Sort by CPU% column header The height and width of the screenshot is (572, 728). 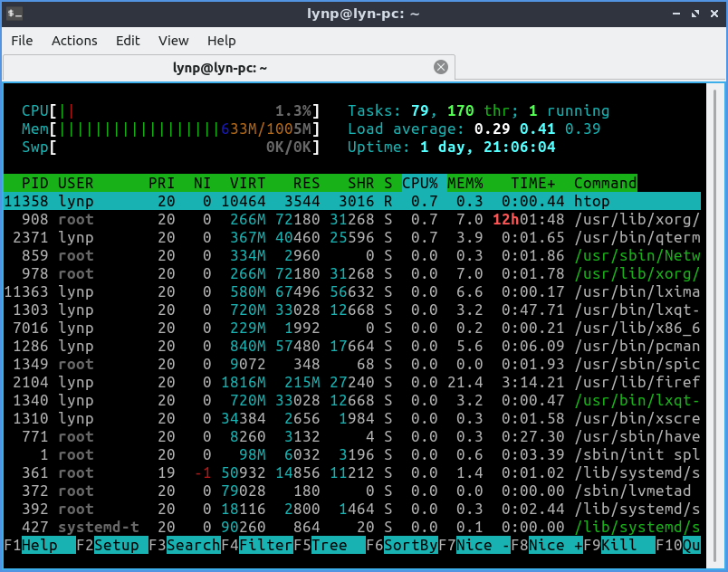coord(420,183)
